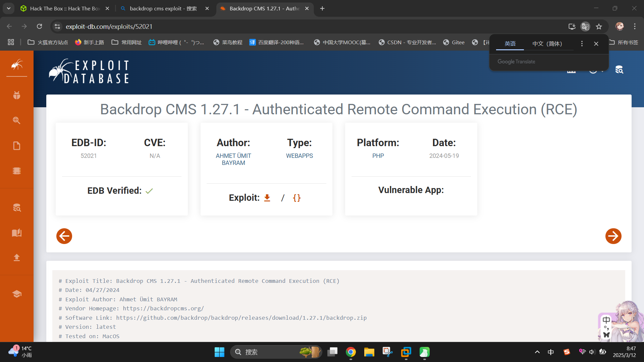Viewport: 644px width, 362px height.
Task: Open the Shellcodes chip icon in sidebar
Action: point(17,171)
